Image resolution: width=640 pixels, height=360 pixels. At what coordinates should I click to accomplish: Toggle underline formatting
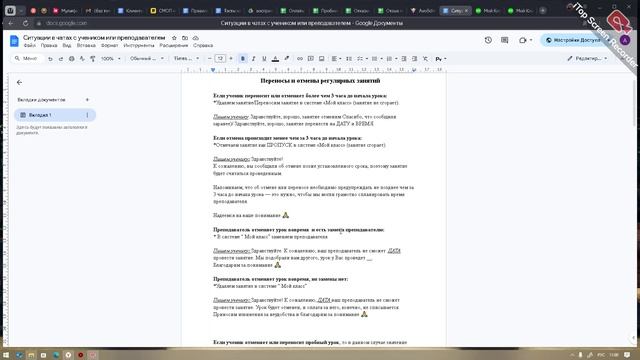pyautogui.click(x=264, y=59)
